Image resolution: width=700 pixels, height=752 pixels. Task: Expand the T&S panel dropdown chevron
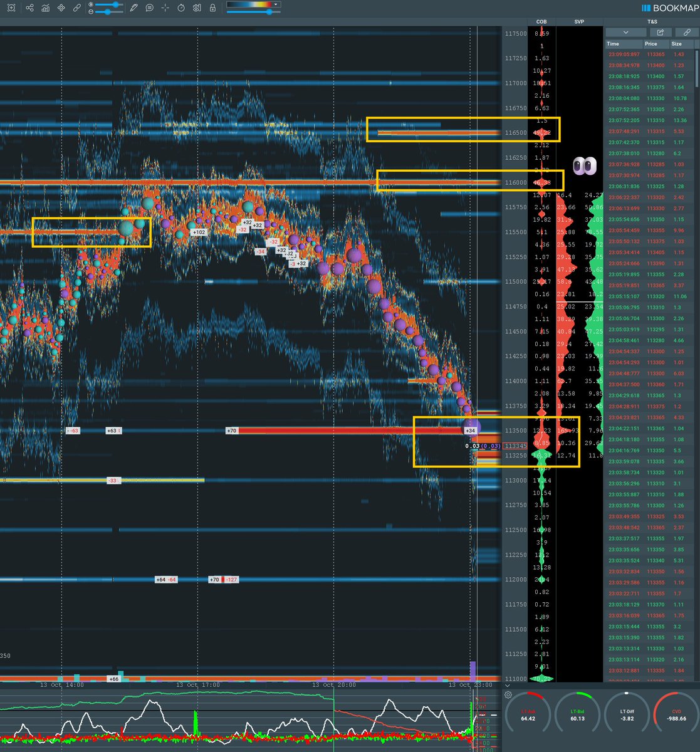(625, 31)
